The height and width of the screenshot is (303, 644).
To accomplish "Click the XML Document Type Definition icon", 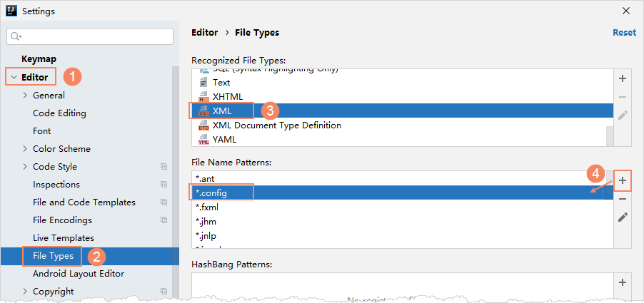I will coord(203,125).
